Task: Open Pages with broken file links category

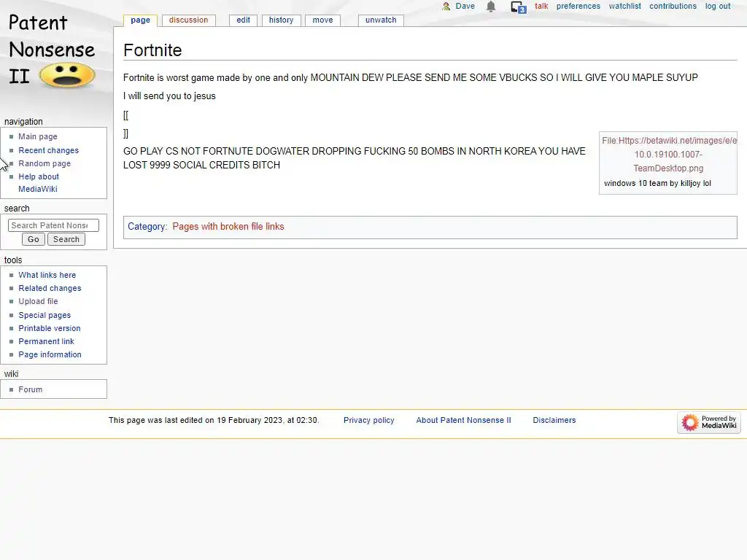Action: 228,227
